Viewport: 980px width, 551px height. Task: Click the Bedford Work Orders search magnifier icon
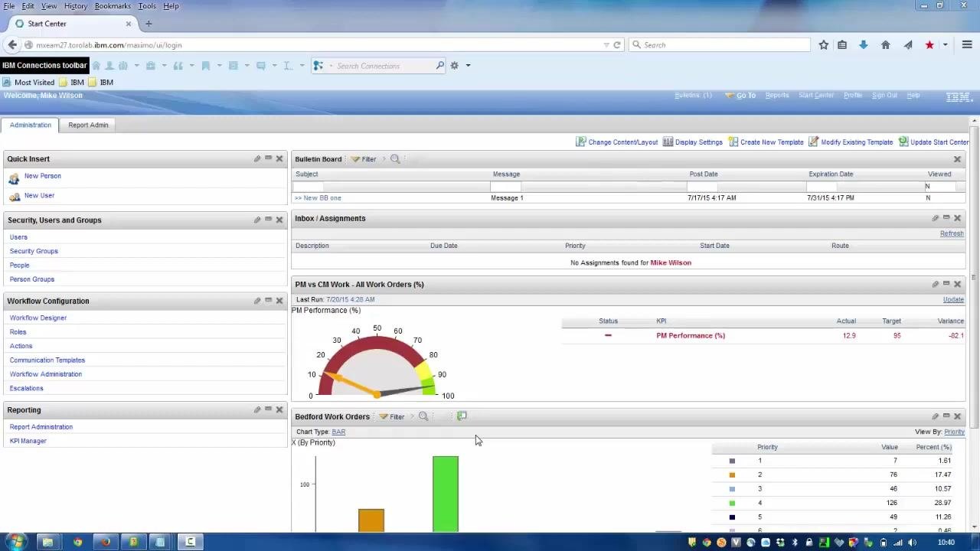click(x=423, y=416)
